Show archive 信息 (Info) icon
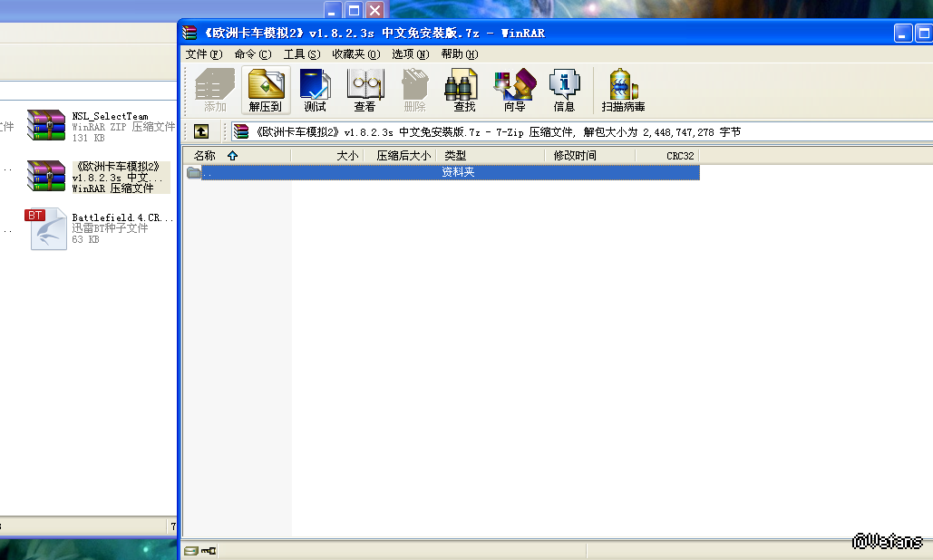The height and width of the screenshot is (560, 933). pyautogui.click(x=564, y=91)
